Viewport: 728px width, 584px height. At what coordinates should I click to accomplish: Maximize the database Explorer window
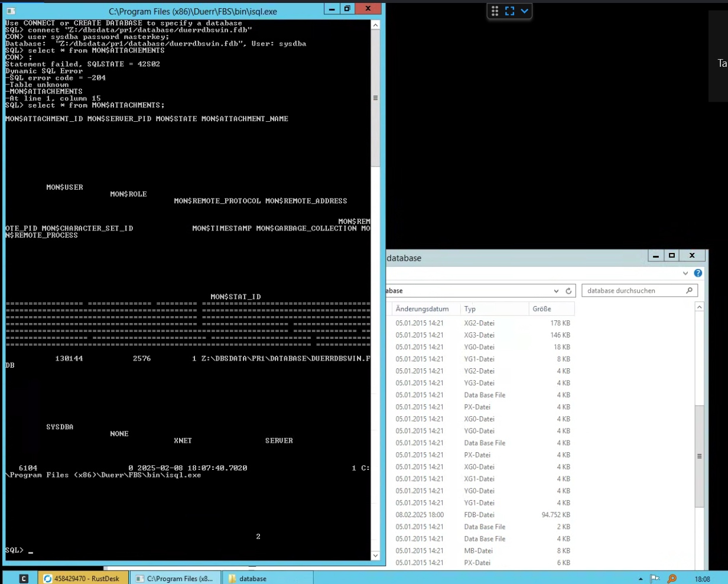point(672,255)
